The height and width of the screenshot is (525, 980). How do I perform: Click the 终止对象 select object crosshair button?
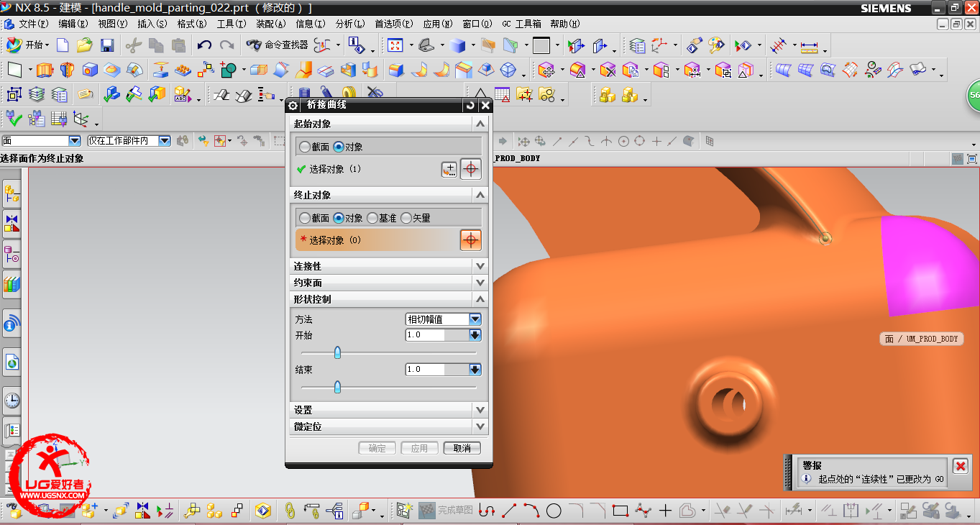(x=471, y=240)
